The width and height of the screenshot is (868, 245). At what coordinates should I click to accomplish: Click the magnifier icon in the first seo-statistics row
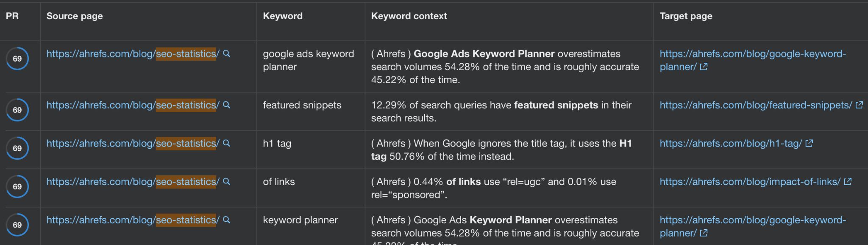coord(227,54)
